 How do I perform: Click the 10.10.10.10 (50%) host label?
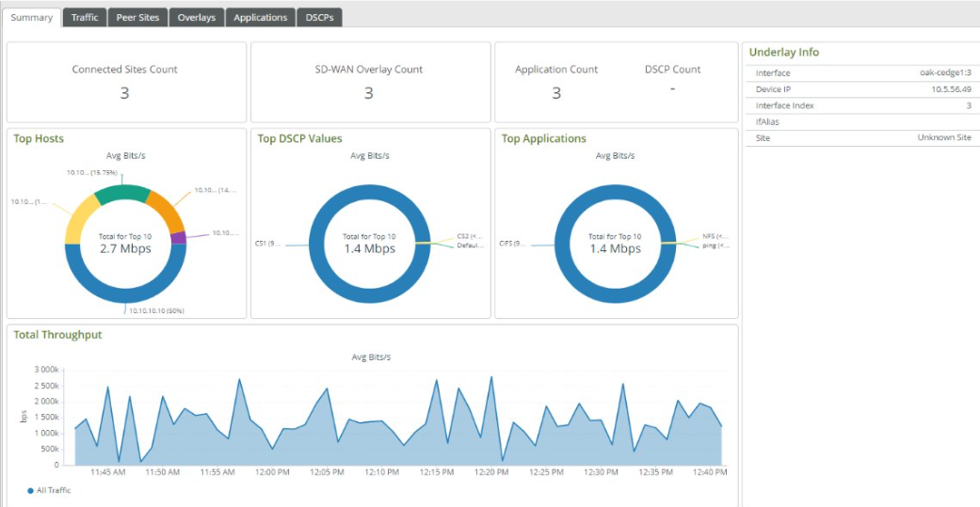point(156,310)
